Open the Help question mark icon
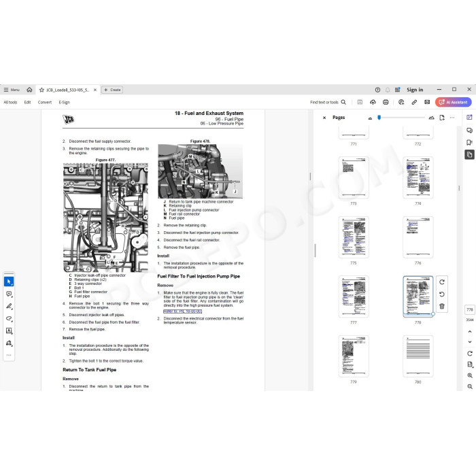The image size is (476, 476). 377,90
